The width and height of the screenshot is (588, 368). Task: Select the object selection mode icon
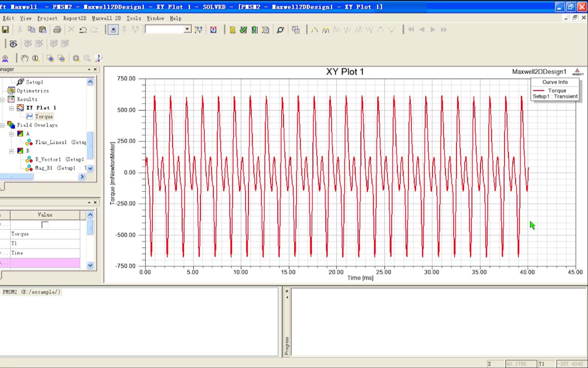113,30
